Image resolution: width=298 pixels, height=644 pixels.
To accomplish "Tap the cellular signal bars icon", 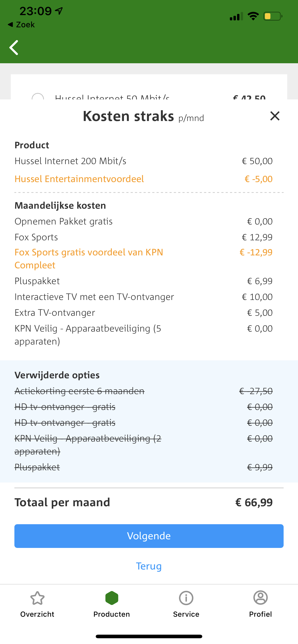I will click(x=236, y=17).
